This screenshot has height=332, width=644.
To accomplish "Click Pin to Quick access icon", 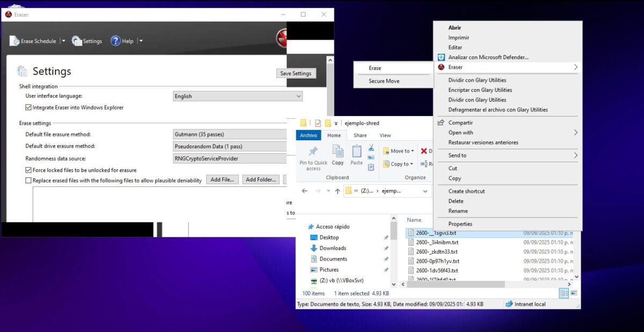I will click(x=313, y=152).
